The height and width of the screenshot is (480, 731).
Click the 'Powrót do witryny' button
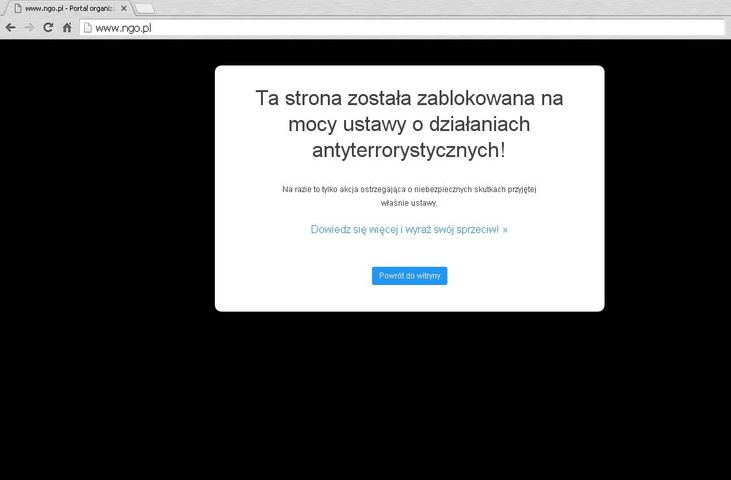tap(409, 276)
